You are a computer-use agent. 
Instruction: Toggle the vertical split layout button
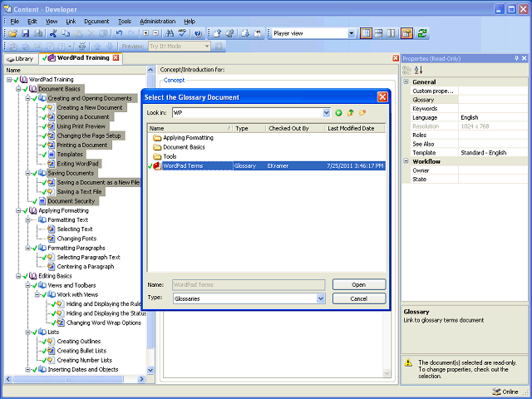(x=391, y=33)
